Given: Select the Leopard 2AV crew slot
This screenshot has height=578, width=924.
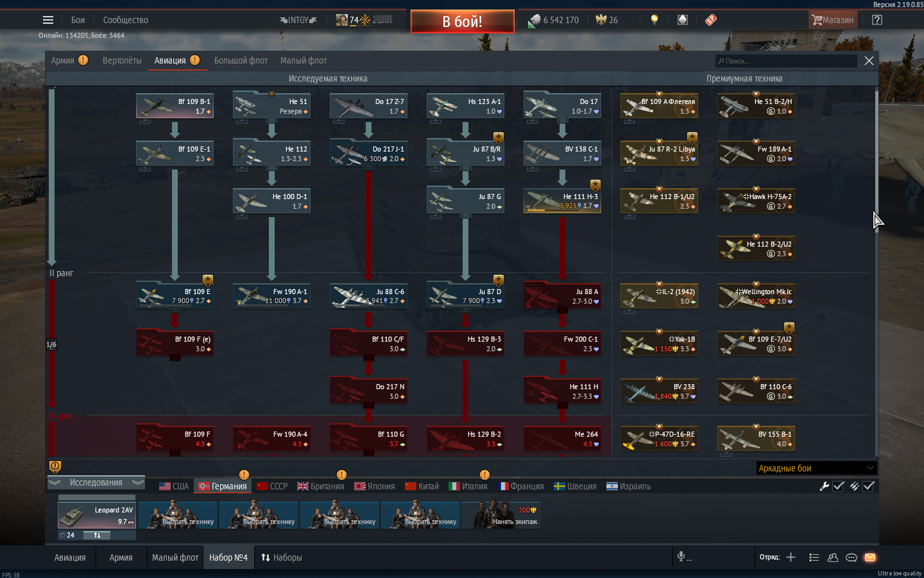Looking at the screenshot, I should (97, 515).
